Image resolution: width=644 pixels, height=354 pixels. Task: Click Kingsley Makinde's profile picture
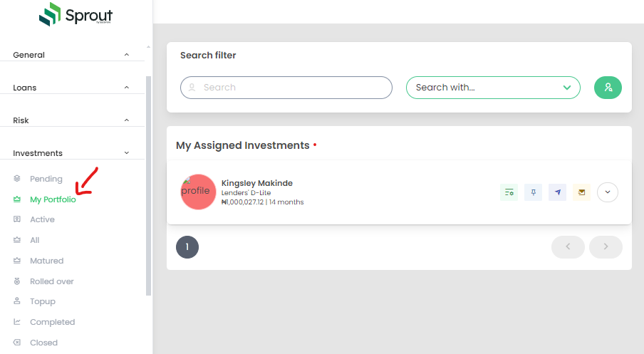pyautogui.click(x=198, y=192)
